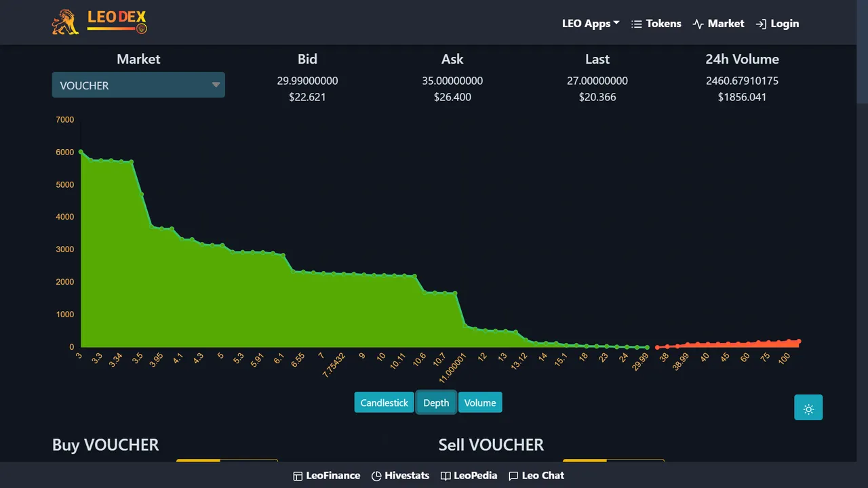The width and height of the screenshot is (868, 488).
Task: Click the LeoFinance window icon
Action: tap(298, 476)
